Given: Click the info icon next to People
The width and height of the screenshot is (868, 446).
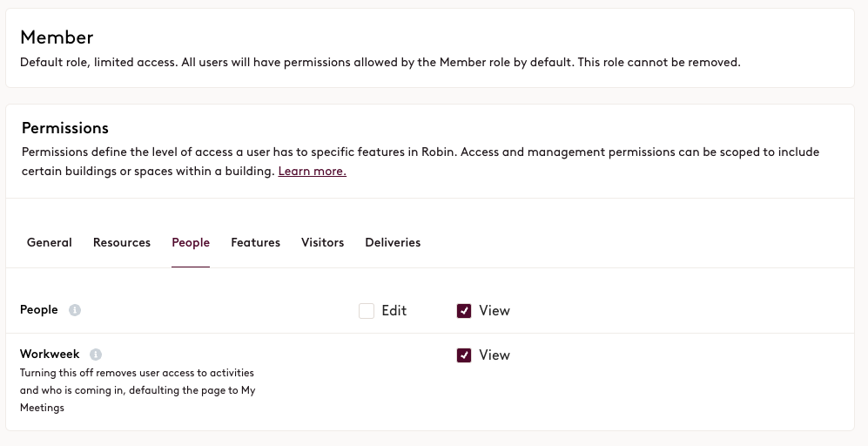Looking at the screenshot, I should [x=75, y=310].
